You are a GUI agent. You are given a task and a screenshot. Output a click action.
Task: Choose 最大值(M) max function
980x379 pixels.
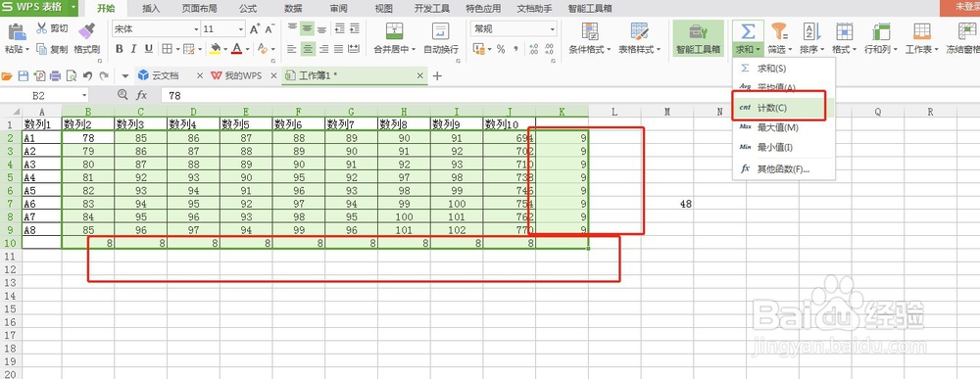click(x=784, y=127)
